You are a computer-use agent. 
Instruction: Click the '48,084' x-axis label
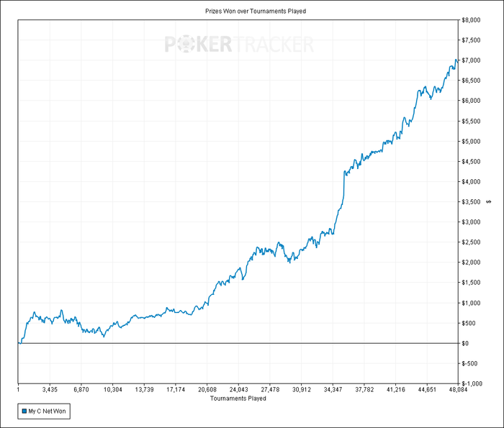click(458, 390)
